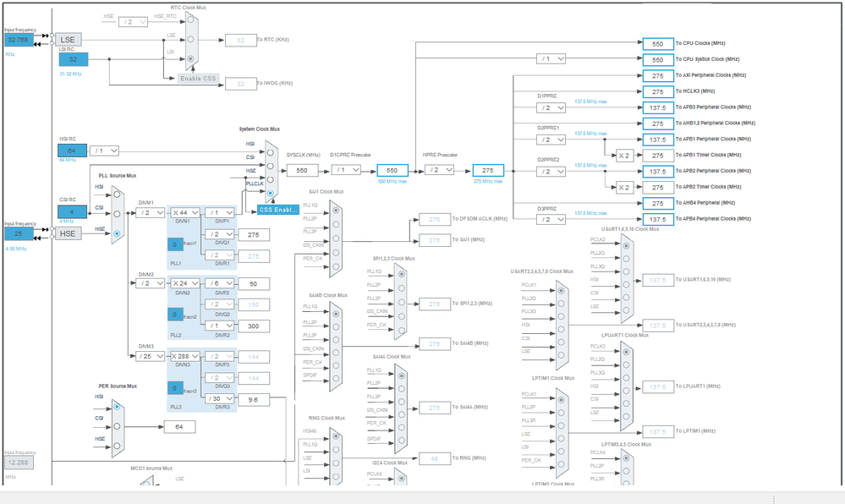Select PLLCLK in System Clock Mux
Image resolution: width=845 pixels, height=504 pixels.
271,193
